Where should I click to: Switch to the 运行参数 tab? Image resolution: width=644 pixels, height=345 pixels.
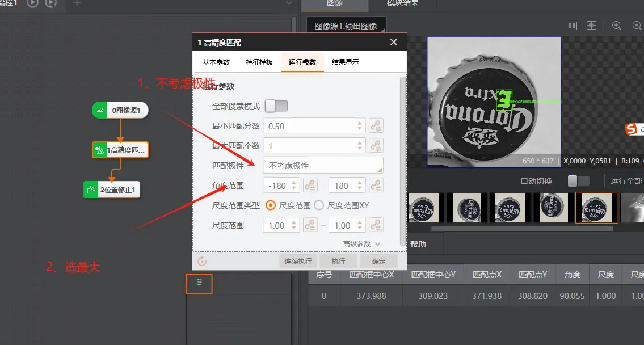[x=302, y=62]
